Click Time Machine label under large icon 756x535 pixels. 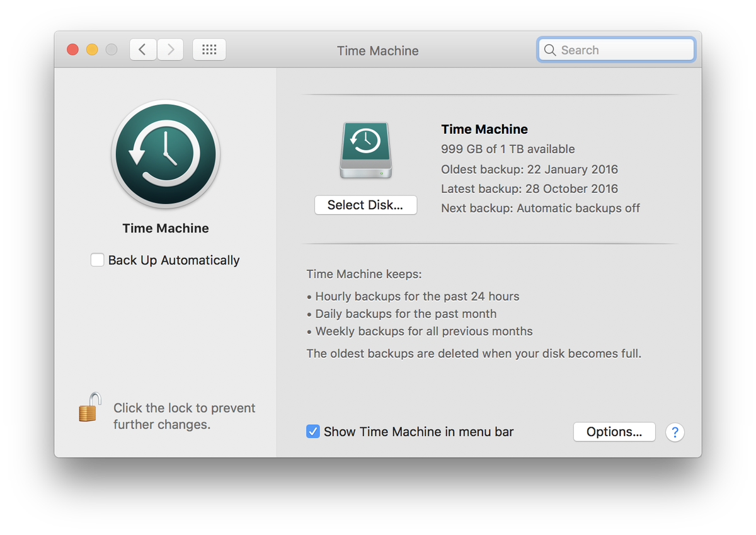click(166, 229)
